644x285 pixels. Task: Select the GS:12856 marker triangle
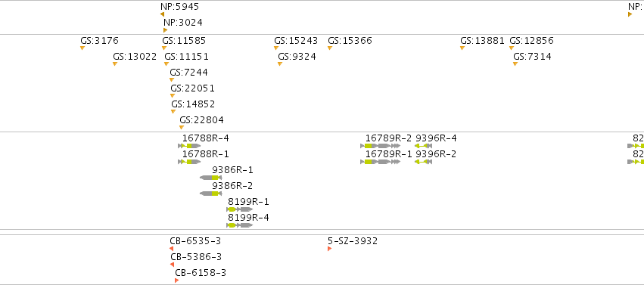[512, 48]
